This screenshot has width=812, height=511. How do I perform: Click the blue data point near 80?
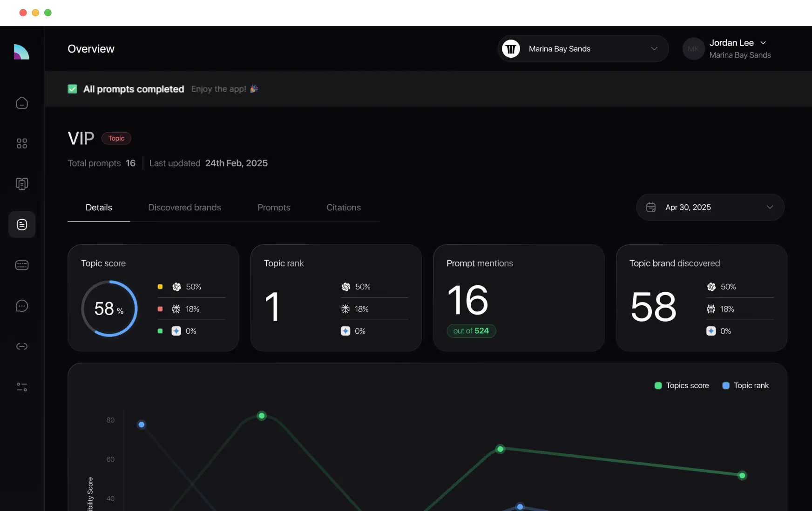[142, 424]
